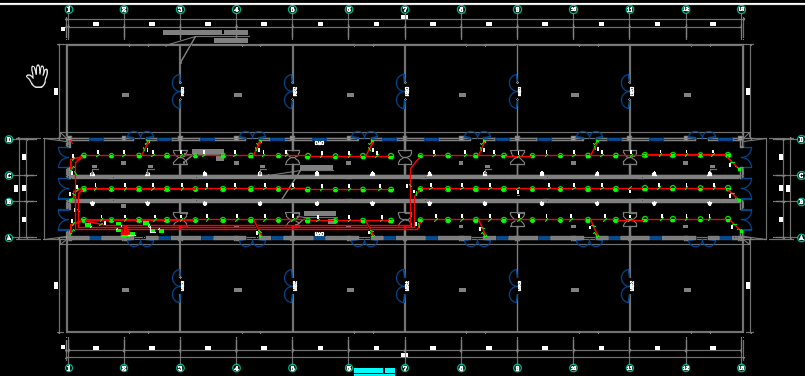Pick axis bubble A on the right side

[801, 238]
